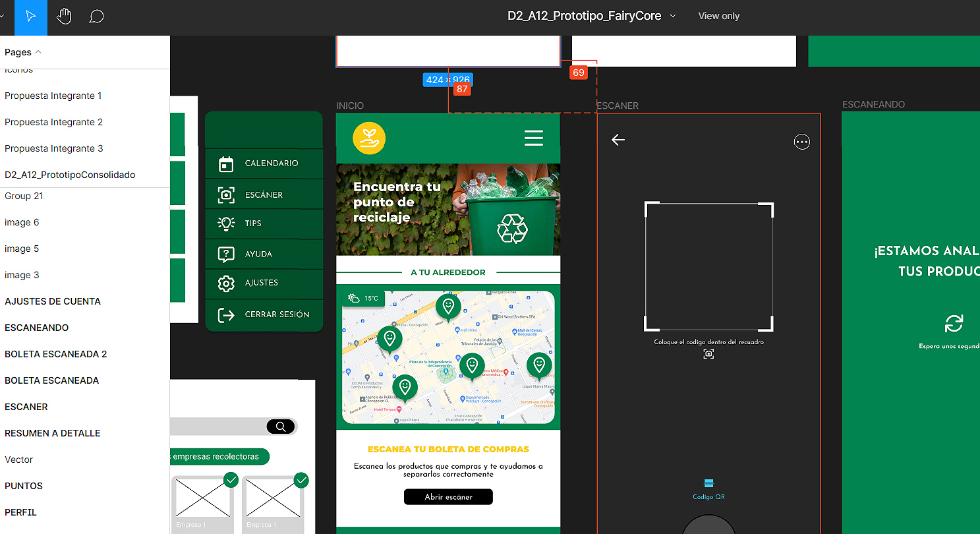
Task: Click the search icon in the PUNTOS frame
Action: click(x=281, y=427)
